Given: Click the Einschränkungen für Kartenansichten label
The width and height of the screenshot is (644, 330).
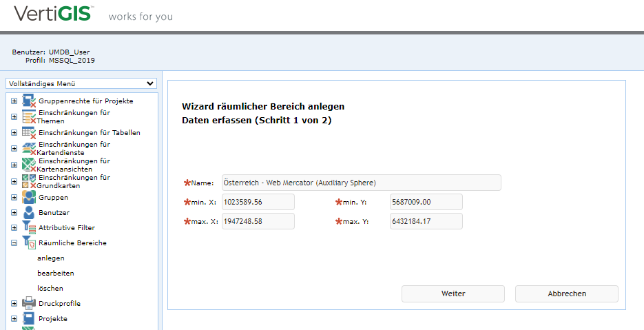Looking at the screenshot, I should click(74, 165).
